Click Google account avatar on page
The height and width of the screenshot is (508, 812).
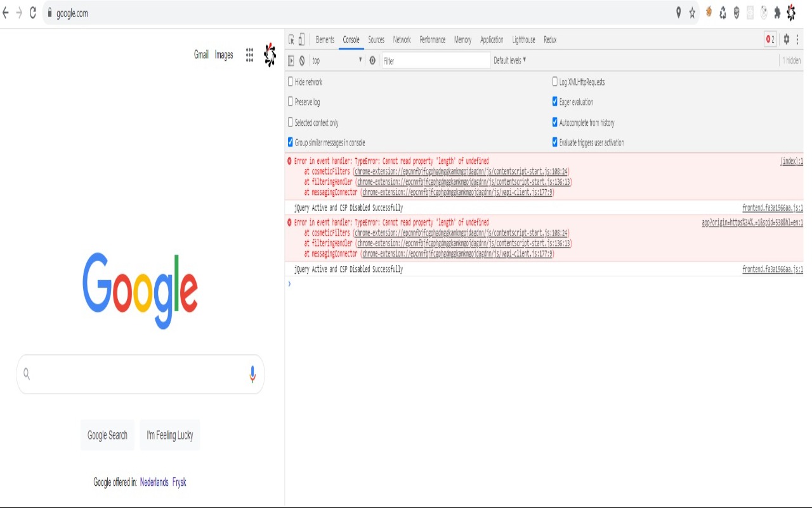(270, 55)
